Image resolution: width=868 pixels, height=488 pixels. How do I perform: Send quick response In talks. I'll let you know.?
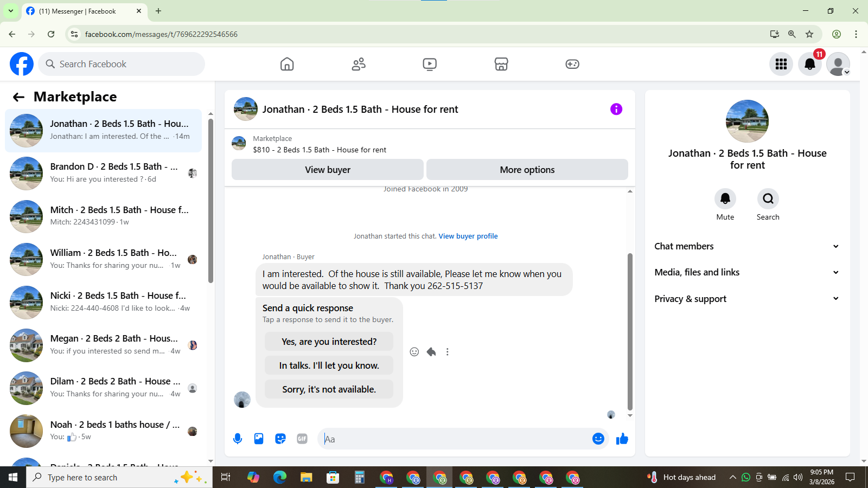[x=329, y=365]
